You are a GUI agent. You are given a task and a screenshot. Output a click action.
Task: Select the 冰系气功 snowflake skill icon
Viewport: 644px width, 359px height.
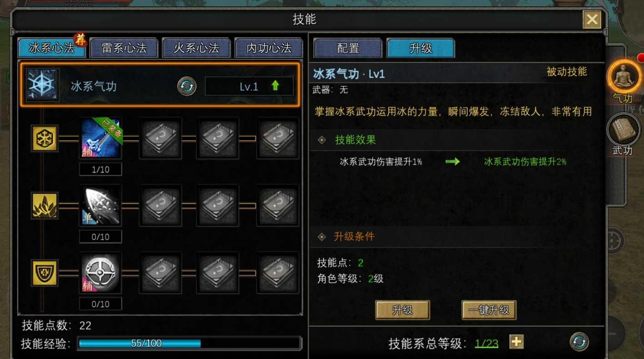click(43, 85)
